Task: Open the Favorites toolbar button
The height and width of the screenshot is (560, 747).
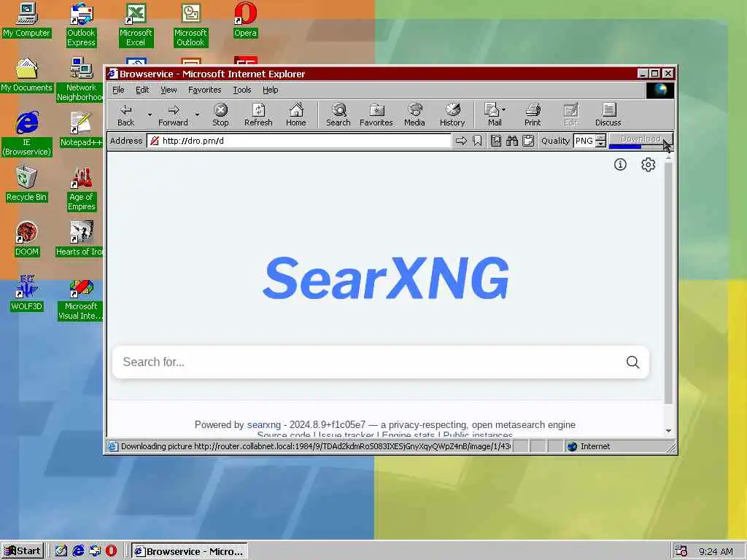Action: pyautogui.click(x=376, y=115)
